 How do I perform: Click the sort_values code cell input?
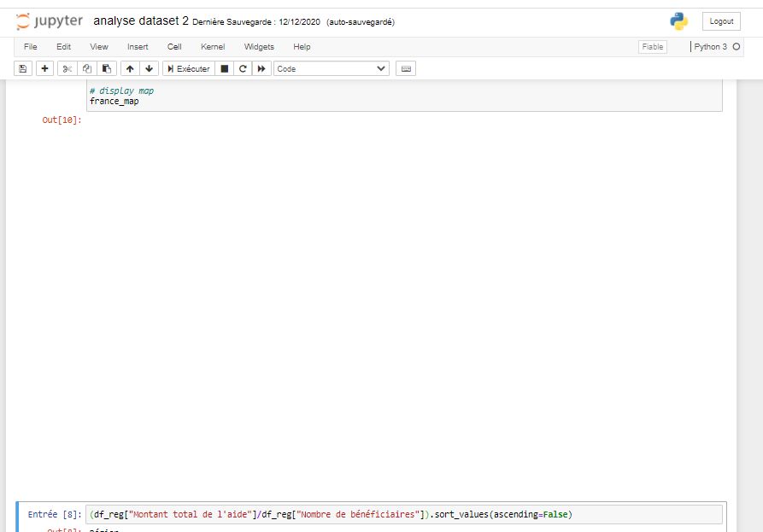coord(404,514)
